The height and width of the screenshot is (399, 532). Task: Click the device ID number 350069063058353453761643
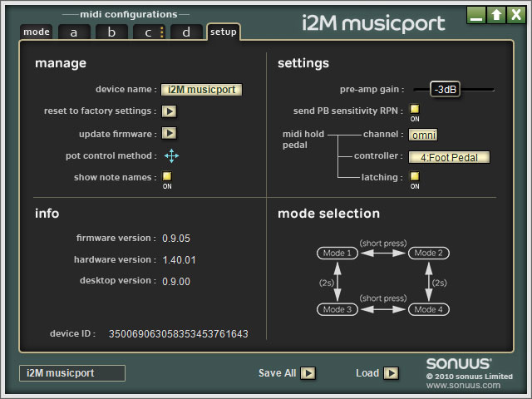(179, 334)
